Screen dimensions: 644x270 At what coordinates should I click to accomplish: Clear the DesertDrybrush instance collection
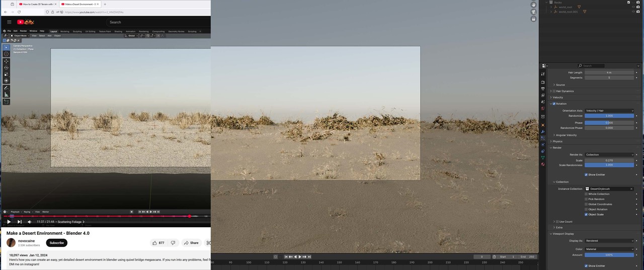[631, 189]
